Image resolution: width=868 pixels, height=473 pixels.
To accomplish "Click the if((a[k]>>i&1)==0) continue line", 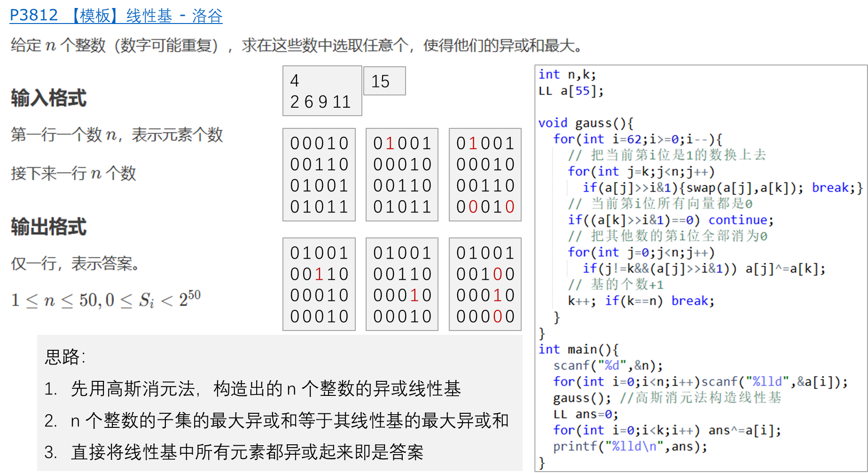I will click(671, 220).
